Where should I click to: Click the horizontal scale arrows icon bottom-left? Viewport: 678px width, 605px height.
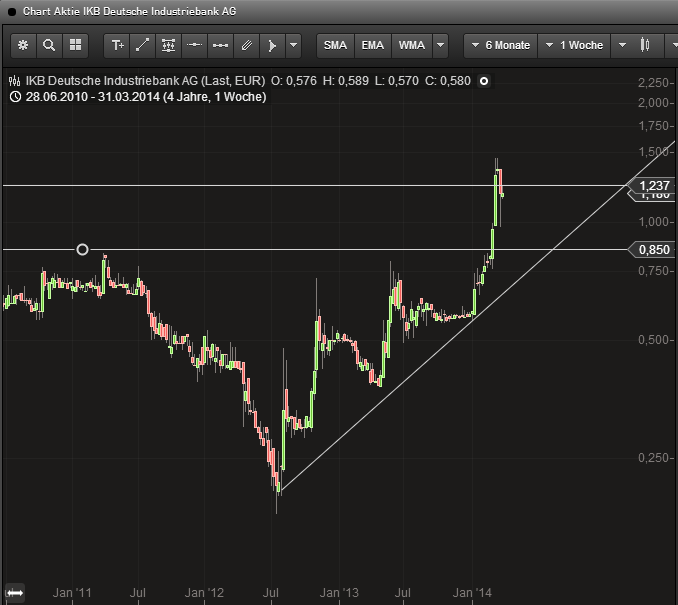(x=14, y=592)
